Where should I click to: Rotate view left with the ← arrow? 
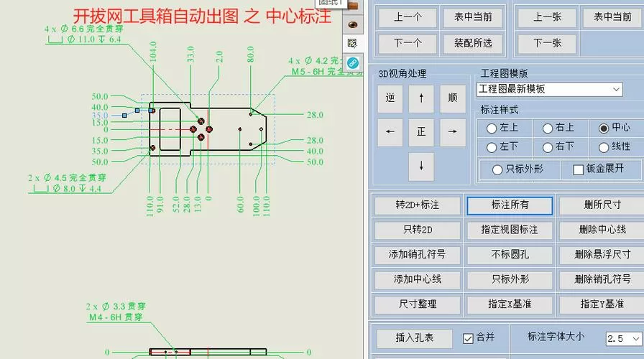point(390,132)
